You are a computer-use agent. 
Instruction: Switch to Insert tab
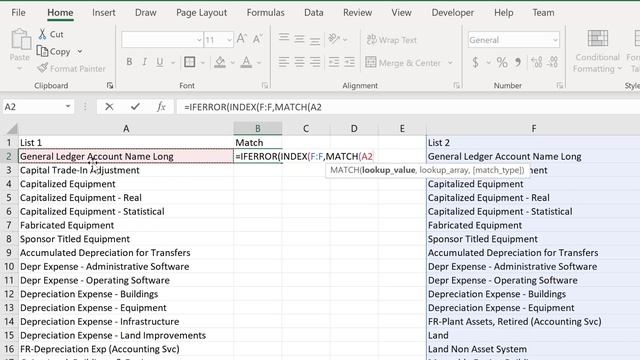104,13
